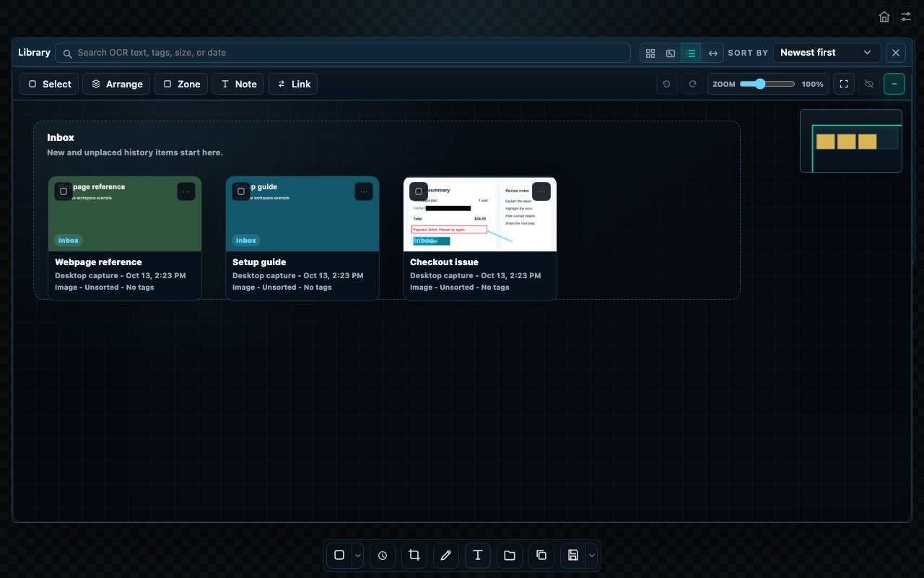
Task: Choose the Note tool
Action: coord(238,84)
